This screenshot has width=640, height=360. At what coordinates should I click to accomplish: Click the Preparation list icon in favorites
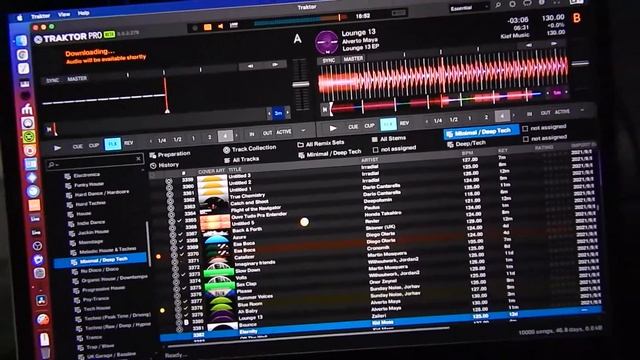click(153, 155)
